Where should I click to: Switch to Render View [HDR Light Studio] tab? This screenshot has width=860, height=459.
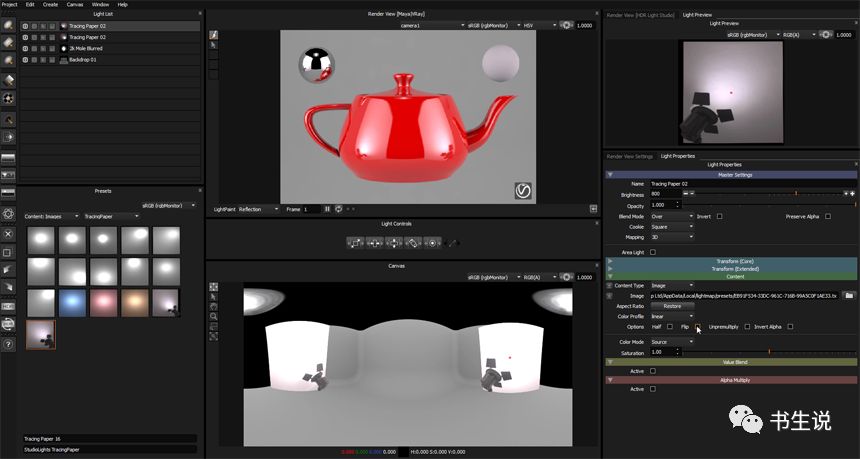[x=641, y=15]
